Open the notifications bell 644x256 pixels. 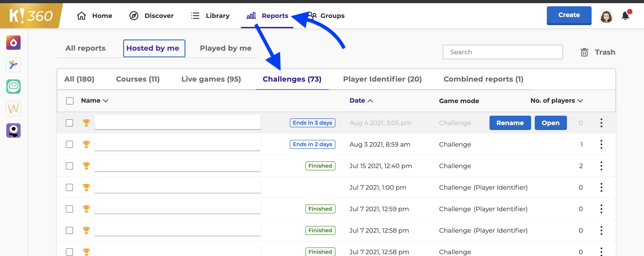[x=625, y=15]
